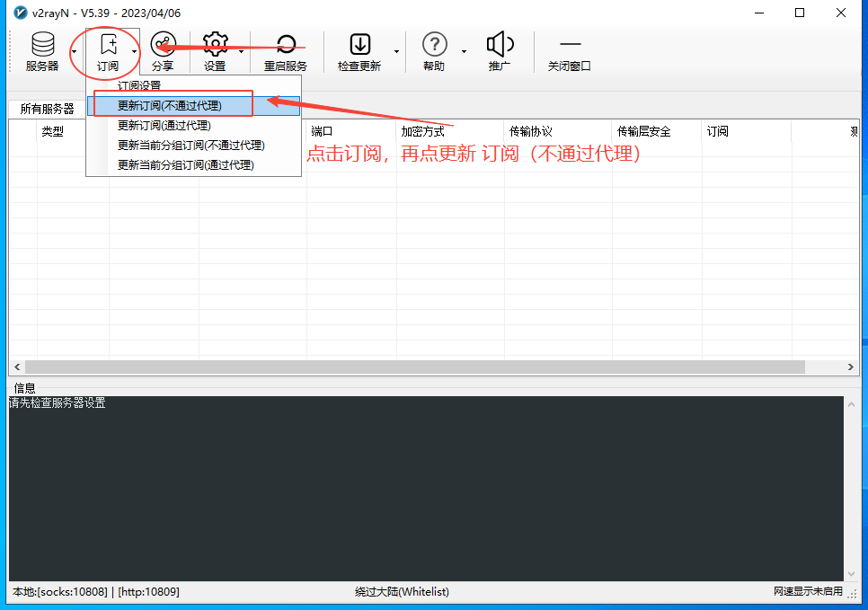Screen dimensions: 868x610
Task: Expand the Check Updates dropdown arrow
Action: tap(396, 51)
